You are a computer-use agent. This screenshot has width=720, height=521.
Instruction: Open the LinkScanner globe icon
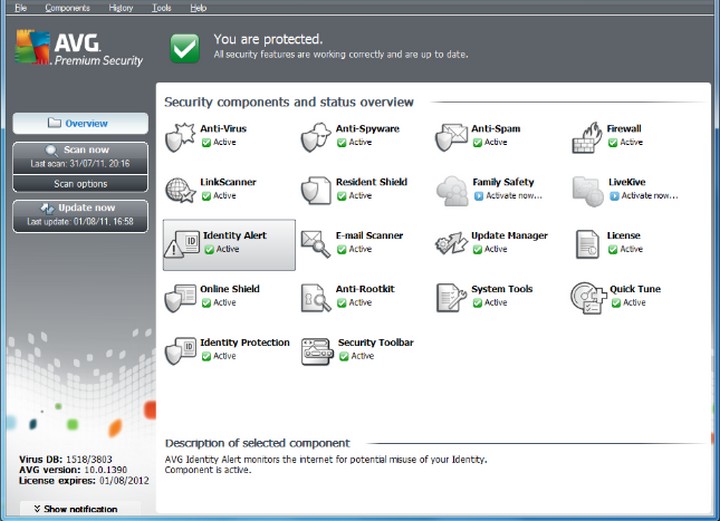(180, 190)
